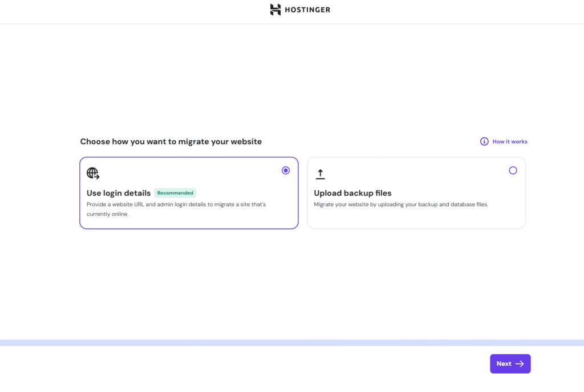The height and width of the screenshot is (392, 584).
Task: Click the light blue progress bar
Action: point(292,343)
